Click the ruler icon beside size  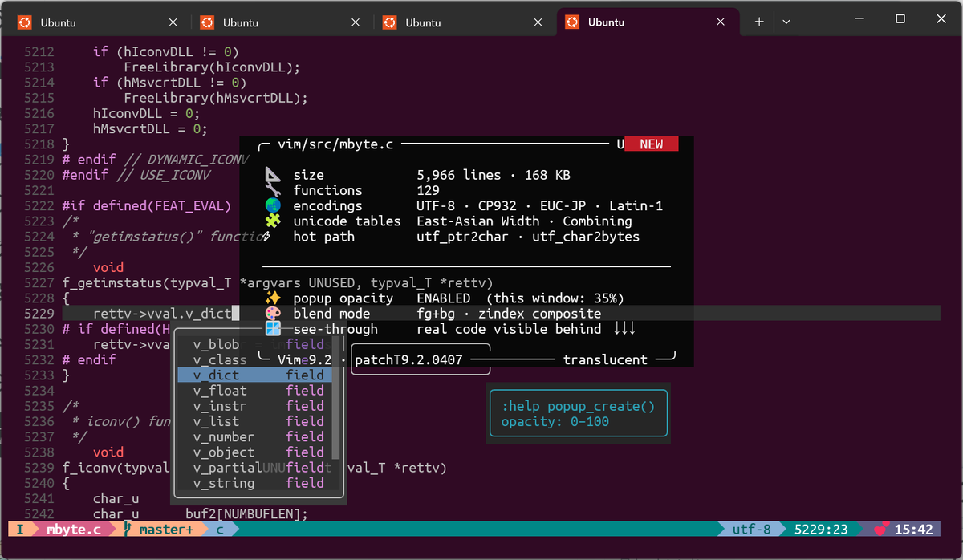[x=273, y=175]
